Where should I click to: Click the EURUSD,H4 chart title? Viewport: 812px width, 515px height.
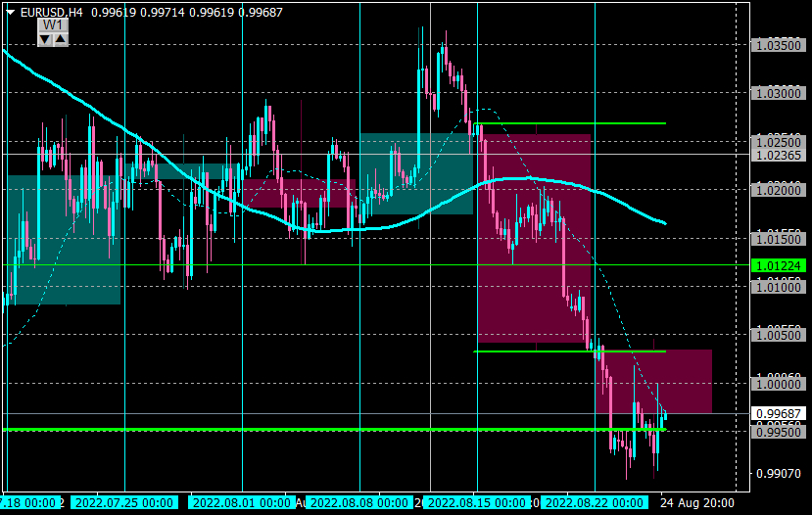(51, 12)
